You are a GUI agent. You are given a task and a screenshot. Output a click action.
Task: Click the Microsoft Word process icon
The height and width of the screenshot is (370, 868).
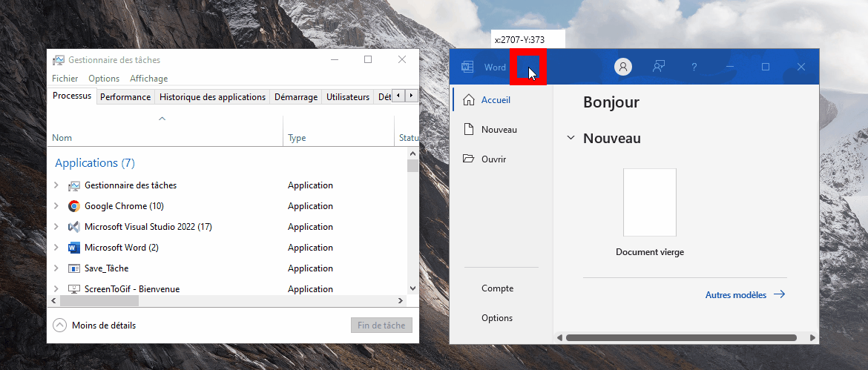73,248
